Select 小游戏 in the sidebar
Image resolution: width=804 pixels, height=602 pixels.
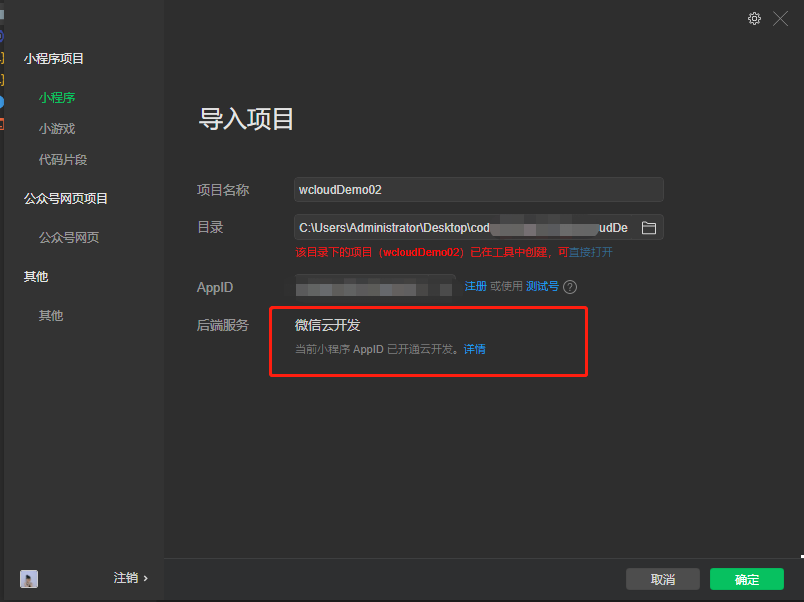pos(57,129)
